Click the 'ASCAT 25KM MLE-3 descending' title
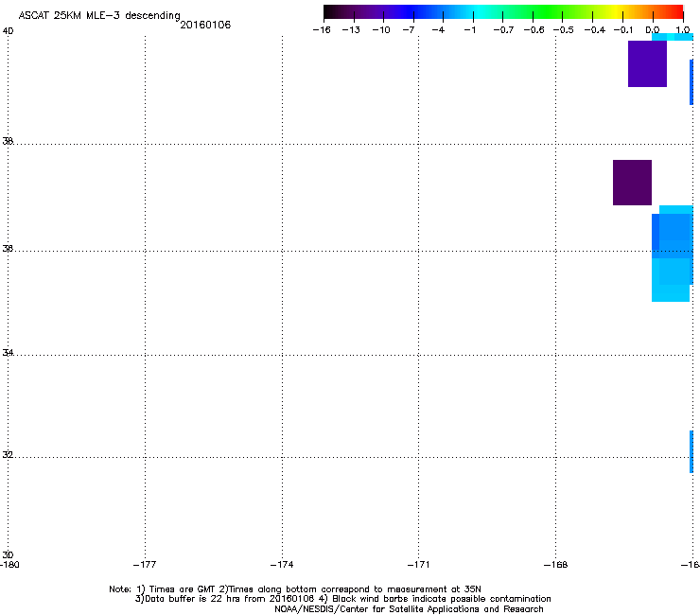 99,16
